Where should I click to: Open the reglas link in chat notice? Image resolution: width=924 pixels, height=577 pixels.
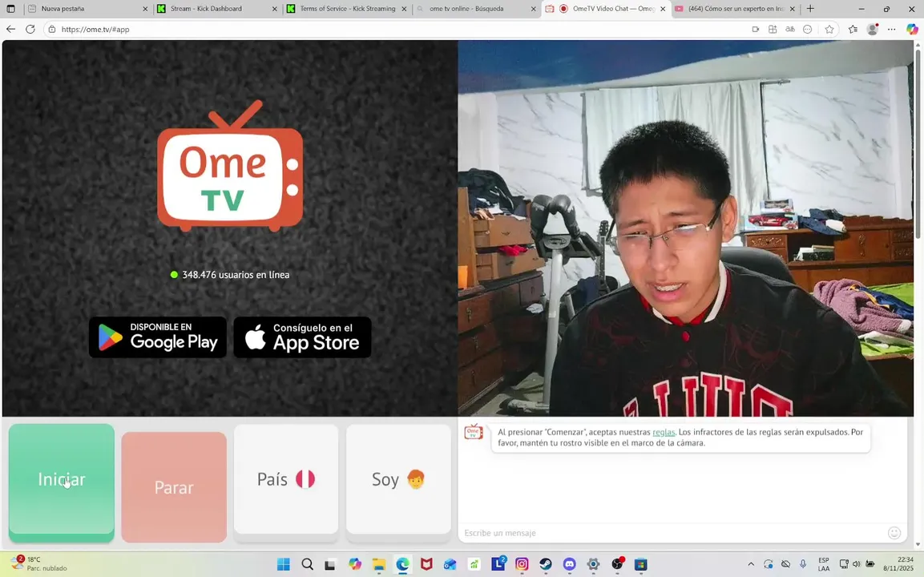click(x=664, y=432)
